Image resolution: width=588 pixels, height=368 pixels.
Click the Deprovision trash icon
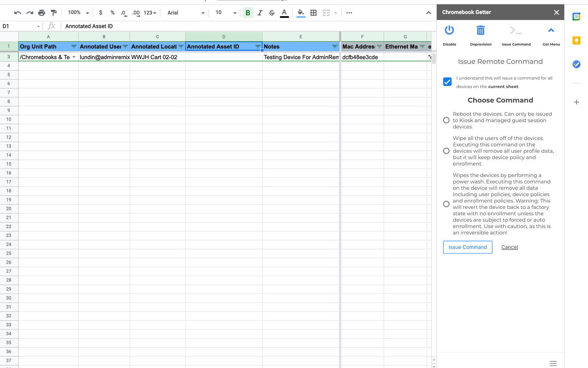point(481,31)
